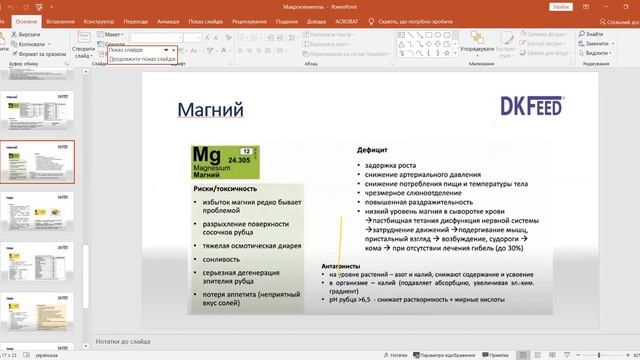Select the star shape in gallery

coord(447,53)
